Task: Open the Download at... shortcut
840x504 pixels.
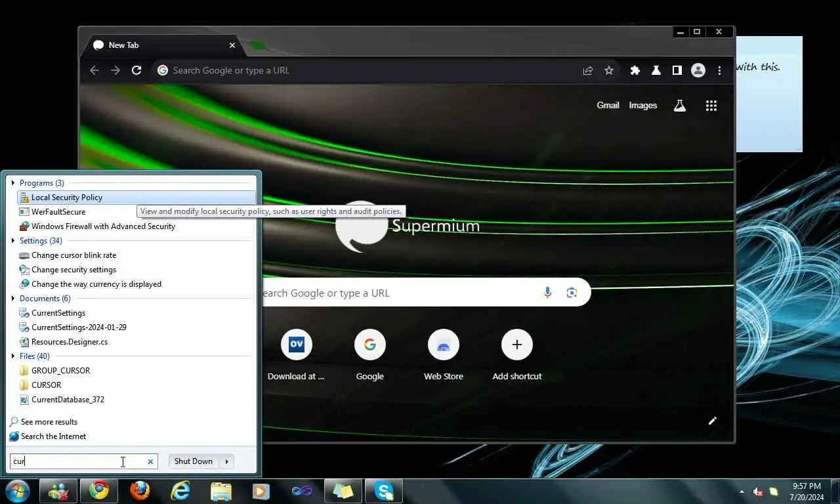Action: click(296, 355)
